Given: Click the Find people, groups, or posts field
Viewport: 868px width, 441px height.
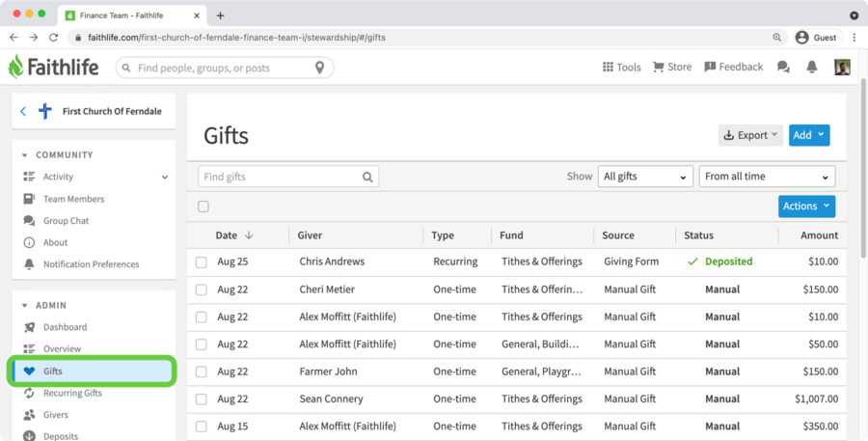Looking at the screenshot, I should click(x=224, y=68).
